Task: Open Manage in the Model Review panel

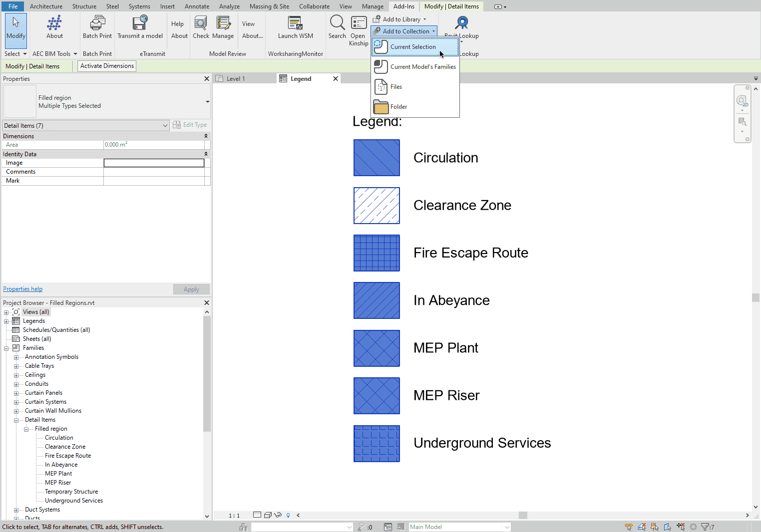Action: (x=223, y=26)
